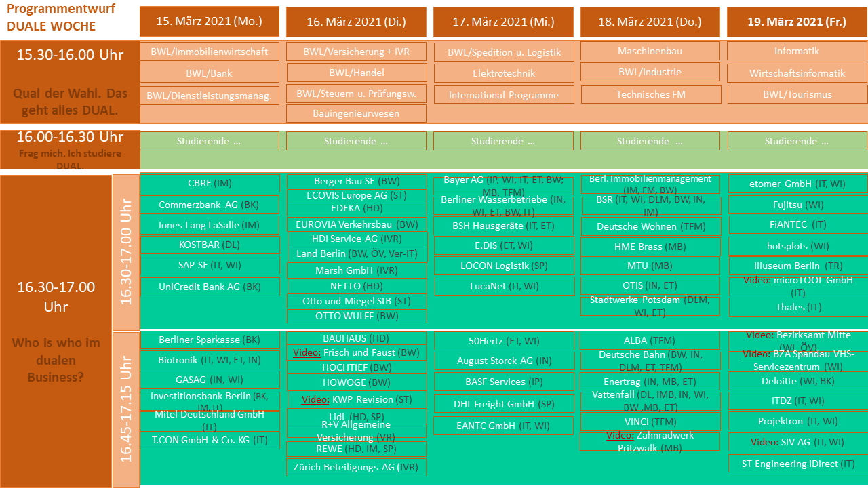Select the Lidl (HD, SP) entry
868x488 pixels.
(357, 415)
